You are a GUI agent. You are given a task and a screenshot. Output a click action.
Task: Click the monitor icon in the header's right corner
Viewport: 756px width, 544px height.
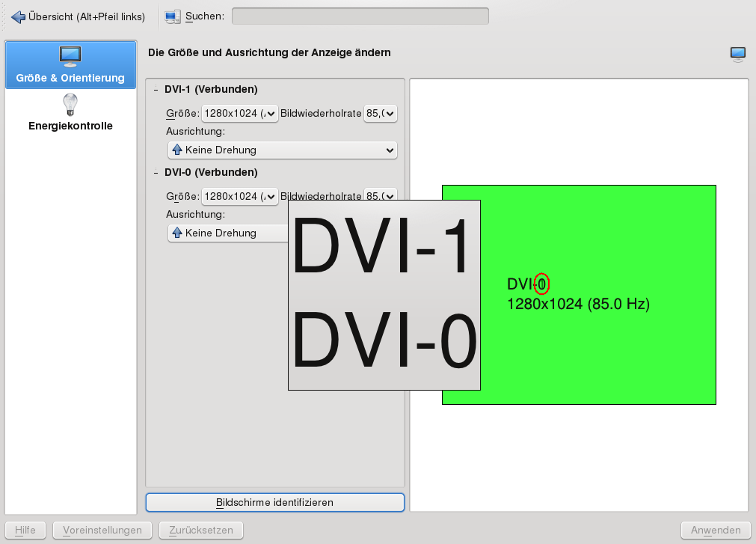point(738,53)
